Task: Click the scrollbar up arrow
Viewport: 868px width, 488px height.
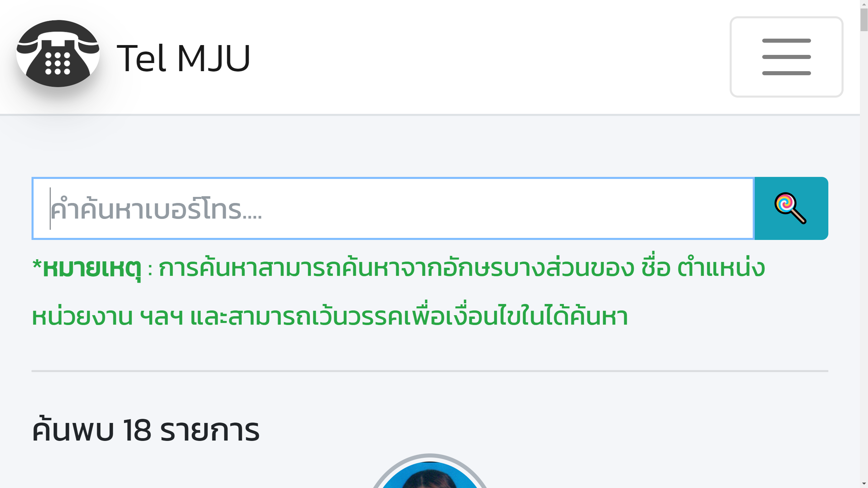Action: pos(864,3)
